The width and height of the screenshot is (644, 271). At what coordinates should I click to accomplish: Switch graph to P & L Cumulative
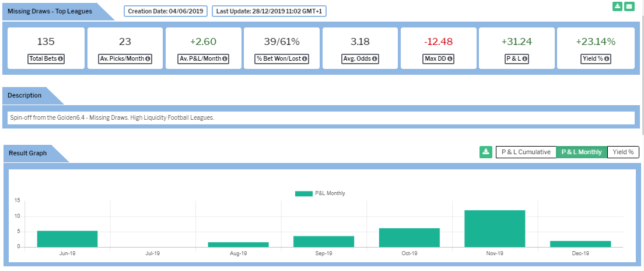(x=526, y=152)
